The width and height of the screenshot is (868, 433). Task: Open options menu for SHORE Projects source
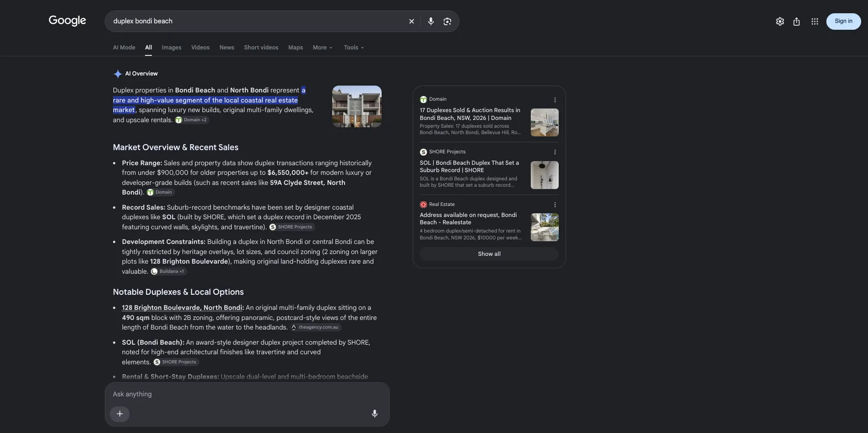[555, 152]
